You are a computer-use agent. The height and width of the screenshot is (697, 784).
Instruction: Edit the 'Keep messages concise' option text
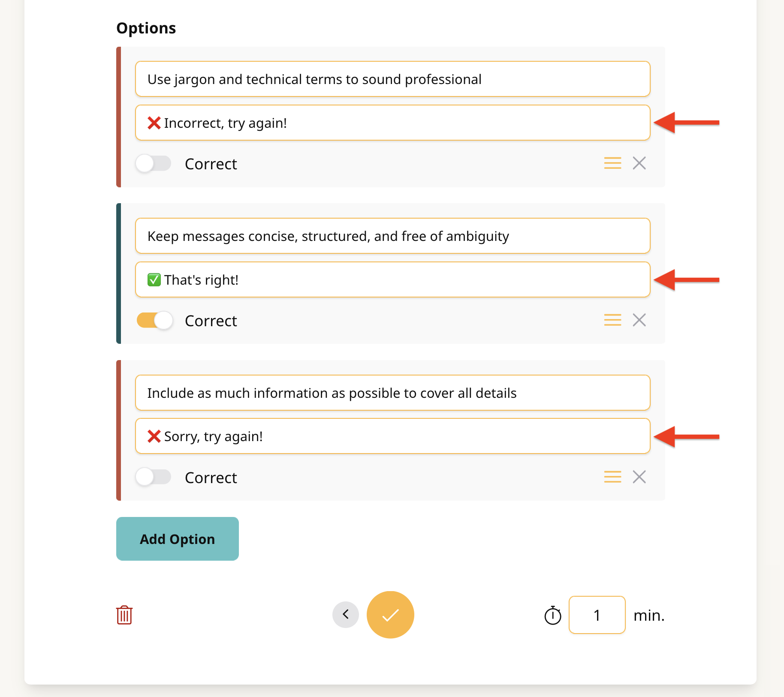tap(393, 236)
